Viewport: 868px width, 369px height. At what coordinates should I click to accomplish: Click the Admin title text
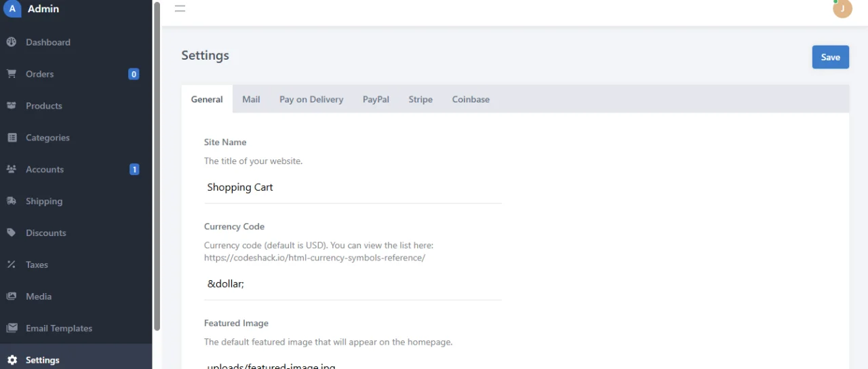coord(43,9)
